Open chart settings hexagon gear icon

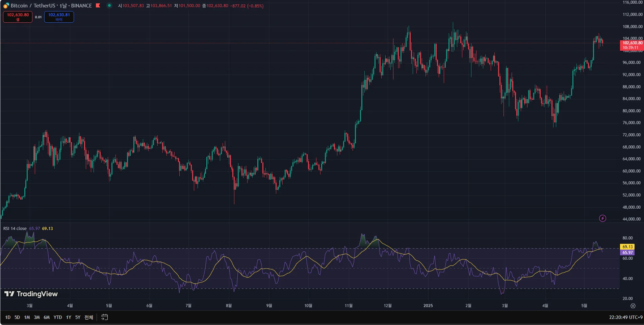click(x=633, y=306)
